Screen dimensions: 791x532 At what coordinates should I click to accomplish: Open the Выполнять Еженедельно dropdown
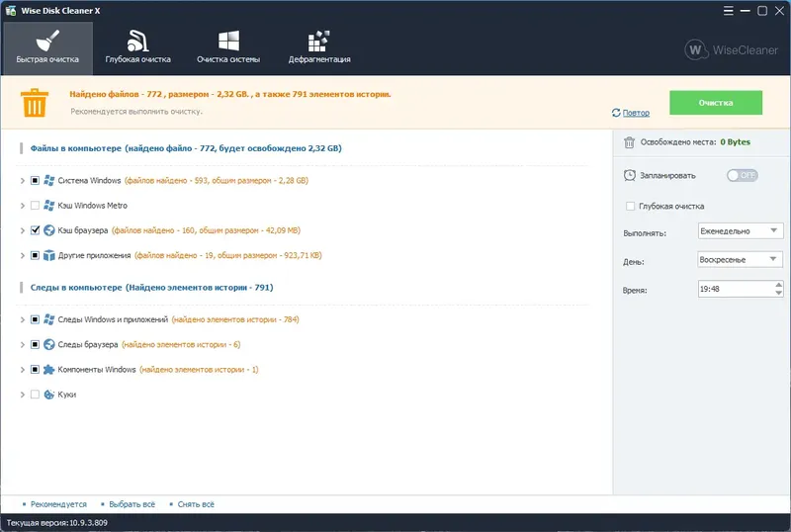740,231
